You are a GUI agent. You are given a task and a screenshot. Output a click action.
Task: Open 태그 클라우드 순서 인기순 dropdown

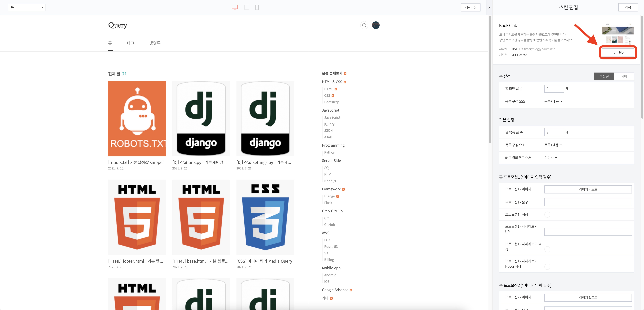click(x=551, y=158)
